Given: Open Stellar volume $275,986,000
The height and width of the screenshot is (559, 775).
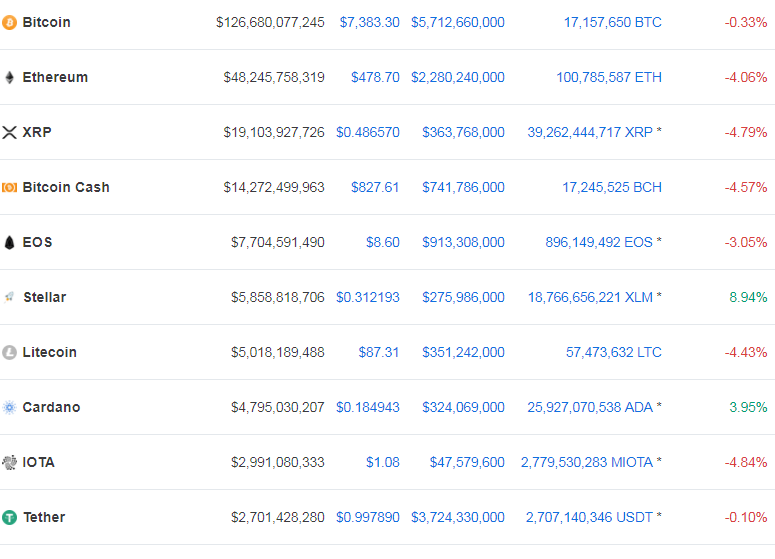Looking at the screenshot, I should click(x=463, y=297).
